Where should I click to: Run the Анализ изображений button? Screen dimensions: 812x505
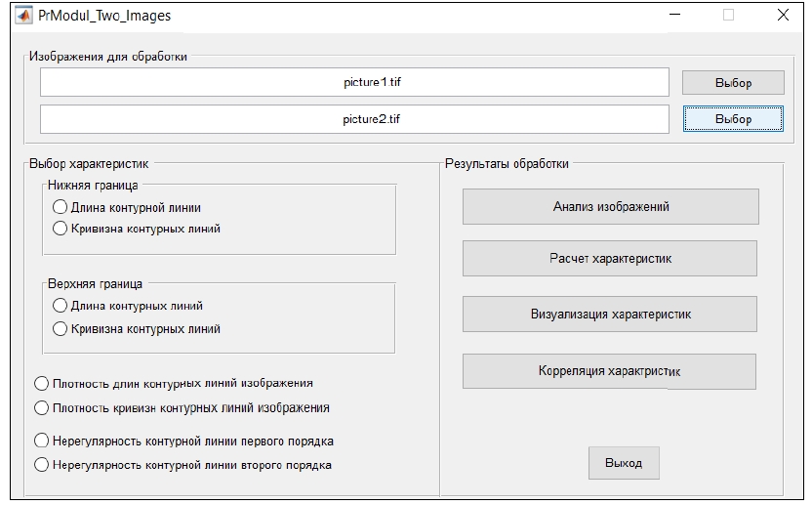point(610,207)
